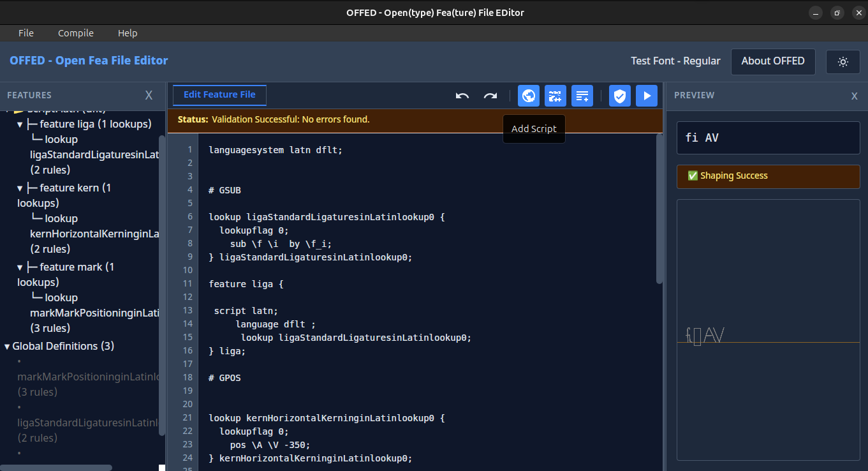868x471 pixels.
Task: Click the 'OFFED - Open Fea File Editor' heading
Action: pos(89,61)
